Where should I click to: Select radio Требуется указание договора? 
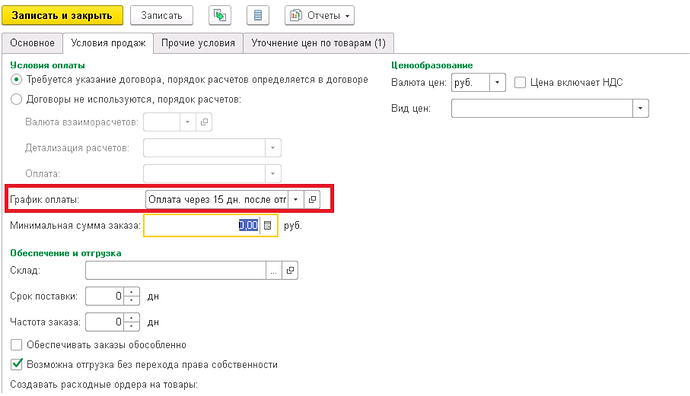(x=16, y=80)
